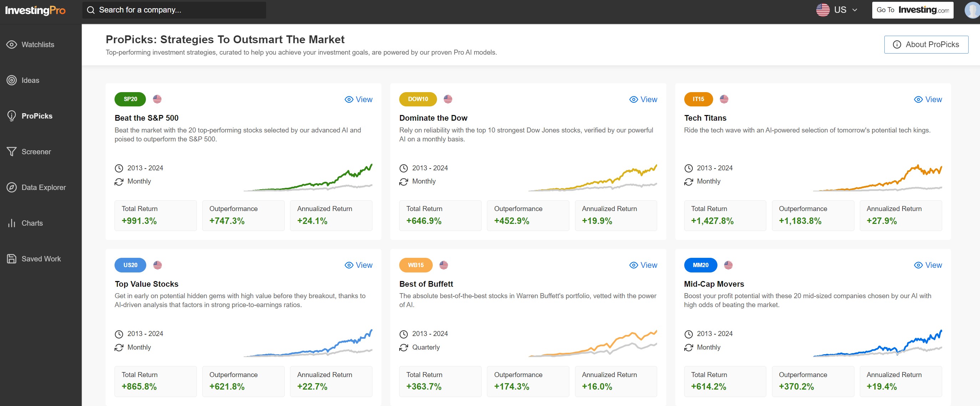Open Charts in the sidebar

pyautogui.click(x=41, y=223)
